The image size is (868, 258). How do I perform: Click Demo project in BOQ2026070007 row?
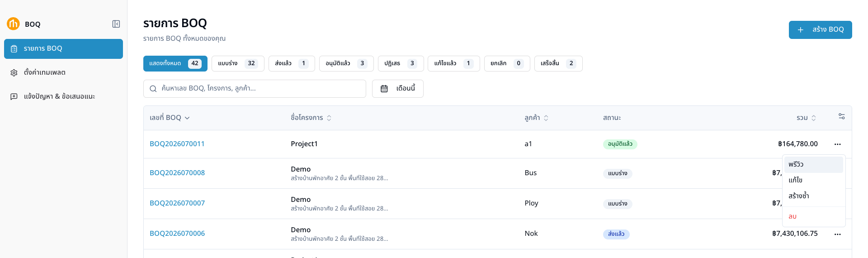tap(301, 200)
